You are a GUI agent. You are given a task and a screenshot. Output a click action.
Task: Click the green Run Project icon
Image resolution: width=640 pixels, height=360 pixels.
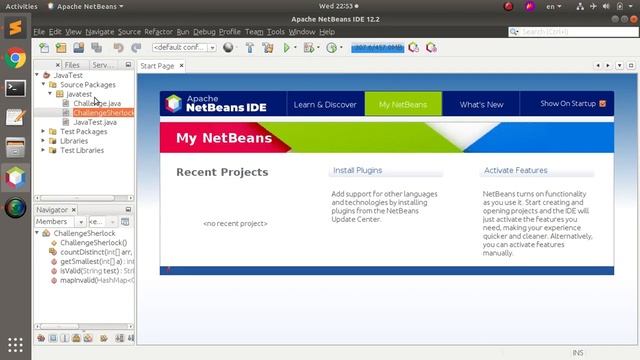click(287, 48)
